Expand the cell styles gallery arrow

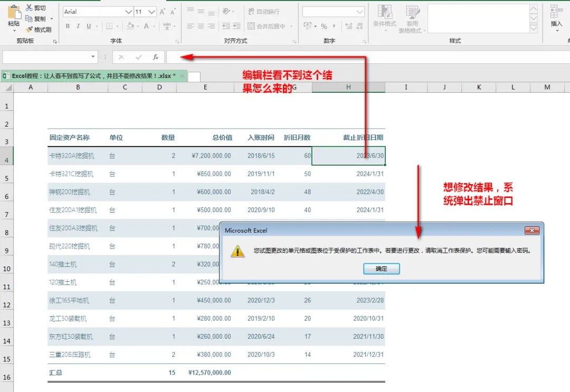(533, 29)
